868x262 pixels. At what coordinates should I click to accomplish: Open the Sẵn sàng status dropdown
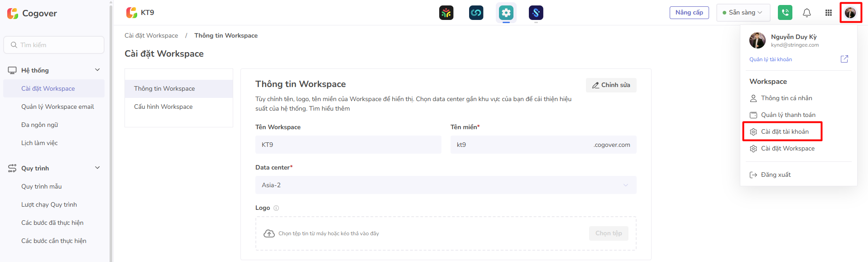tap(743, 13)
